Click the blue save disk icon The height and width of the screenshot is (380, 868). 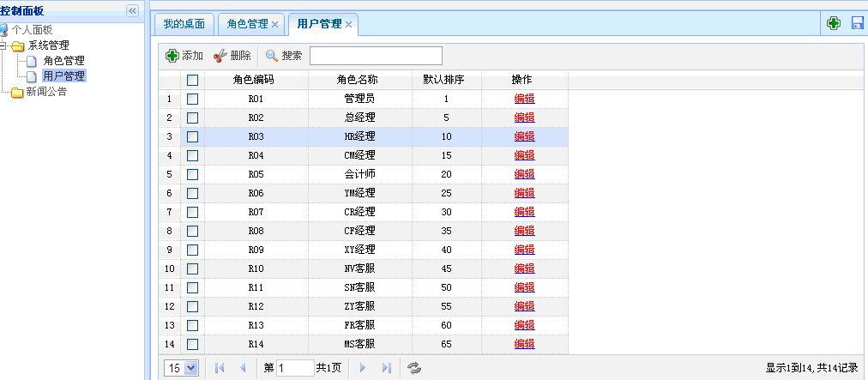point(858,22)
